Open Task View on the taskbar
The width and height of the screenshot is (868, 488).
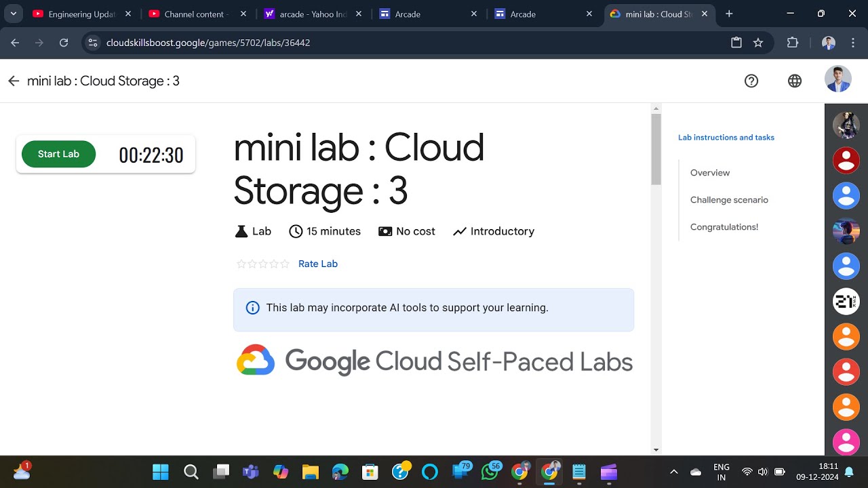[221, 472]
